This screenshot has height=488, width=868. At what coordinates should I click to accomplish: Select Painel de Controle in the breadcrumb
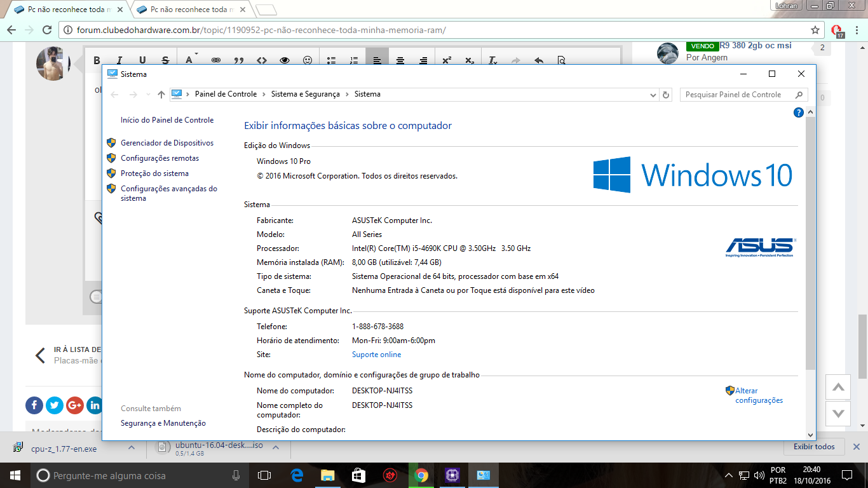226,94
